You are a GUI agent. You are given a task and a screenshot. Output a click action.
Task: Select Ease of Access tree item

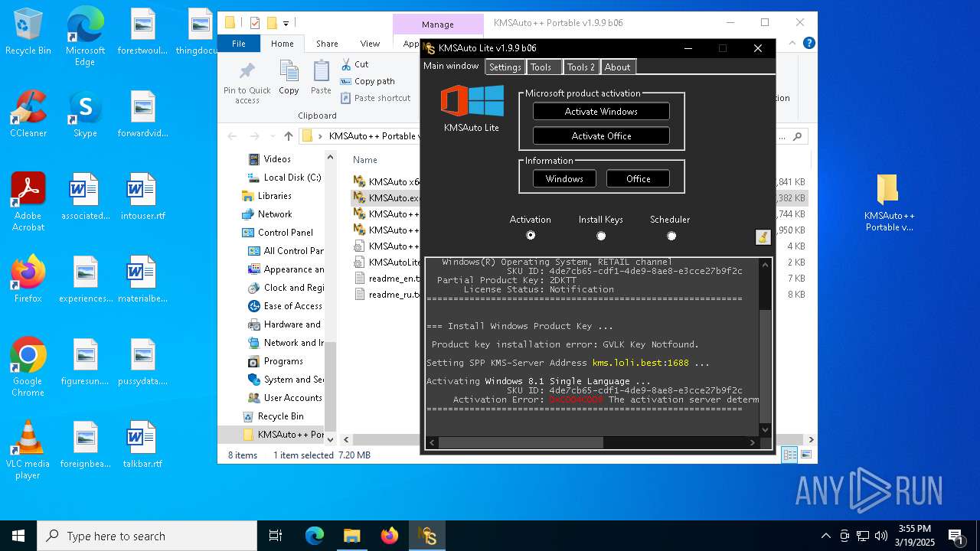click(x=286, y=306)
